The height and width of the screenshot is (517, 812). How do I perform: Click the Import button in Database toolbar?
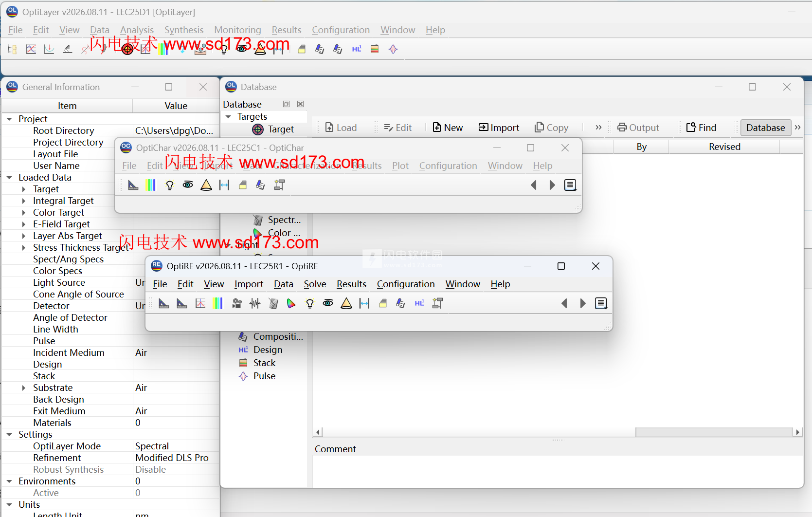point(499,128)
